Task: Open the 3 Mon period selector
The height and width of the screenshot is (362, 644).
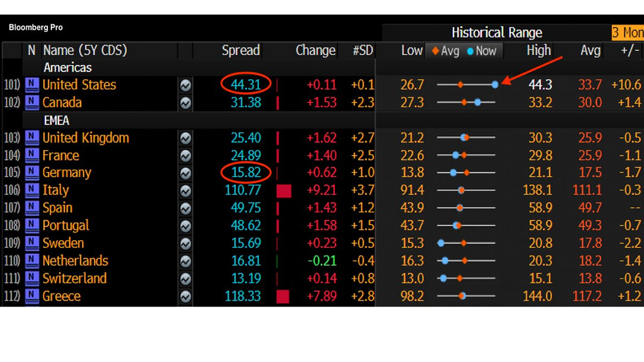Action: click(627, 33)
